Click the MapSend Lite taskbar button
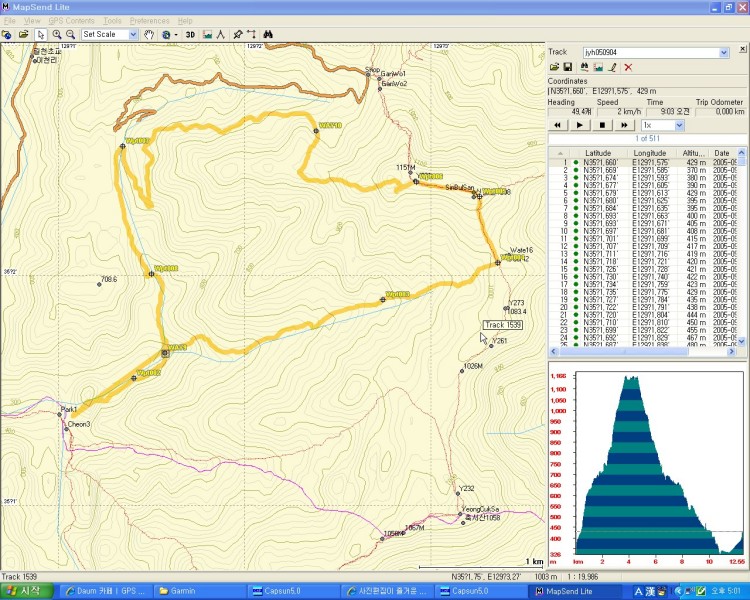 [x=575, y=591]
